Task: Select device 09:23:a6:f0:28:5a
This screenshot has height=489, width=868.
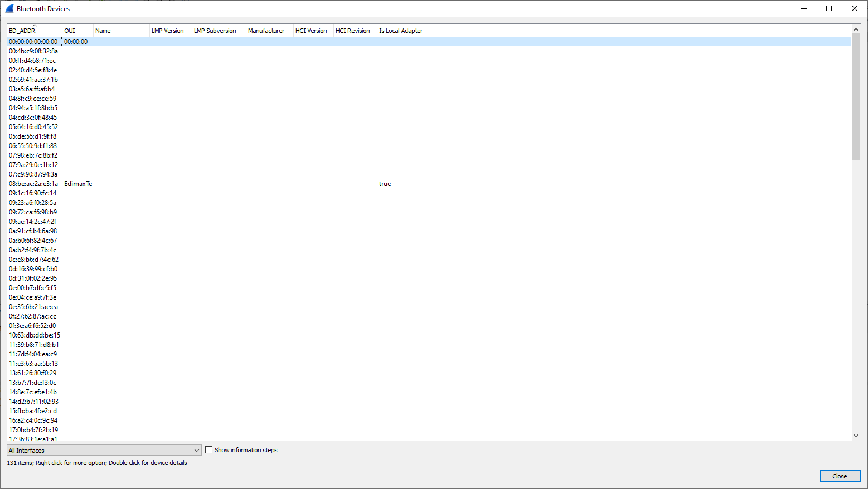Action: [32, 203]
